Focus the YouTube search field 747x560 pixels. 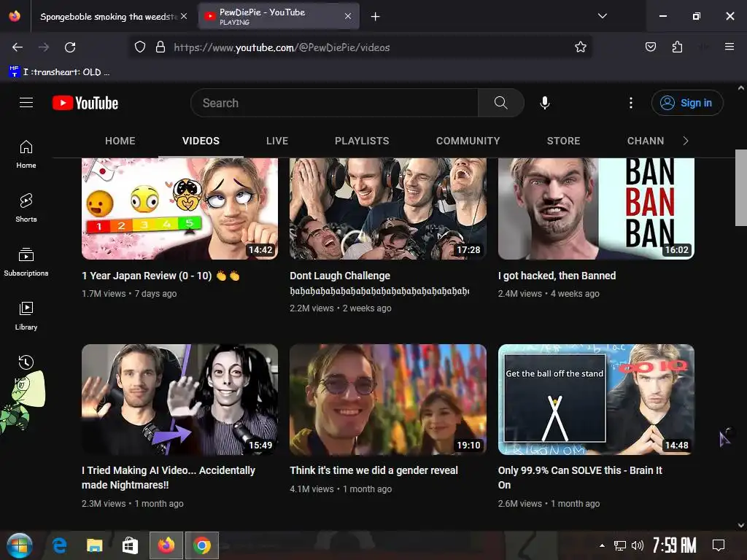click(x=334, y=103)
